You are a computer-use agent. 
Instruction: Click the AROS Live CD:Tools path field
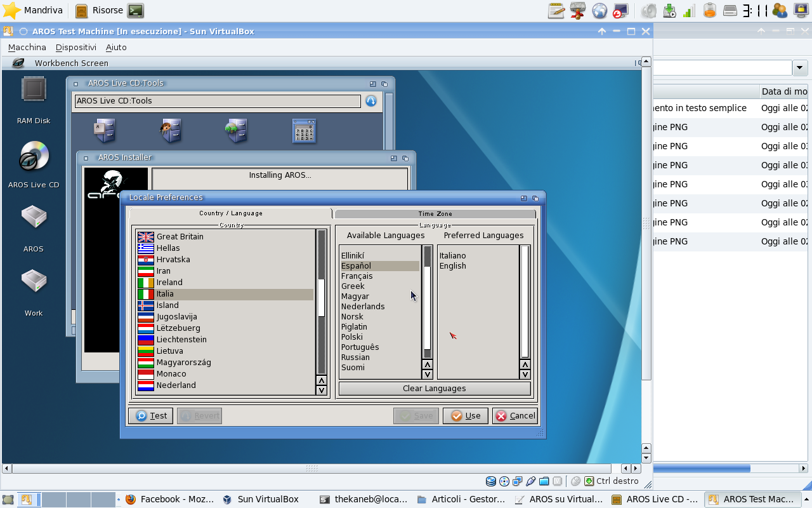pyautogui.click(x=218, y=101)
